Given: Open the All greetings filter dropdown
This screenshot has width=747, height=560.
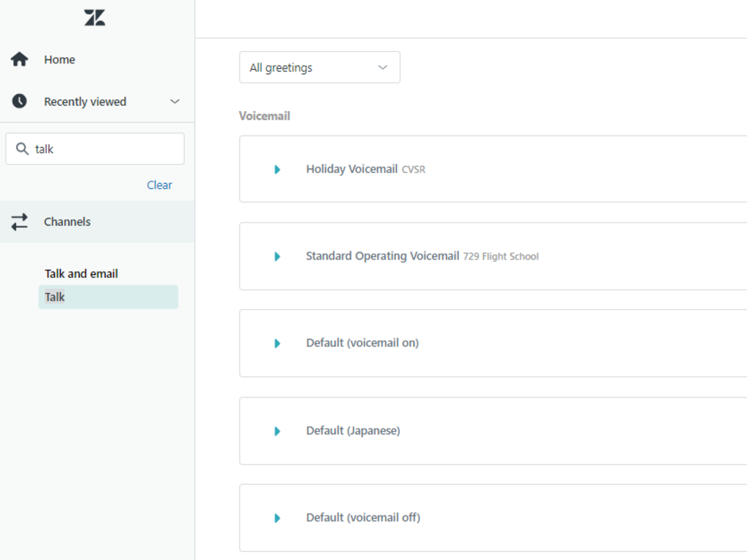Looking at the screenshot, I should pos(320,67).
